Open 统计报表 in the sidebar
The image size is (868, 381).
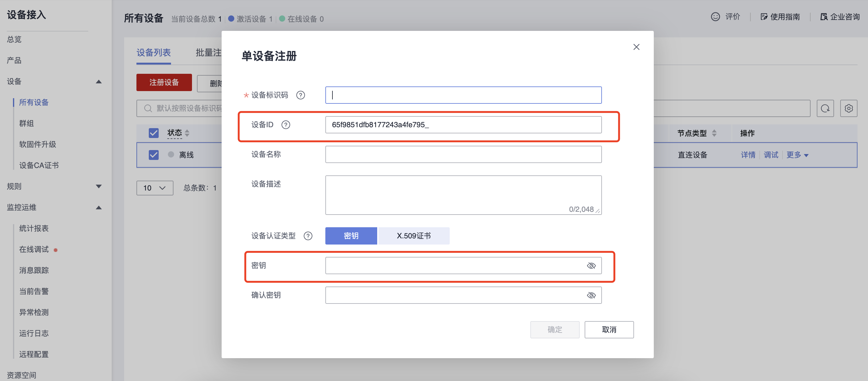coord(34,228)
